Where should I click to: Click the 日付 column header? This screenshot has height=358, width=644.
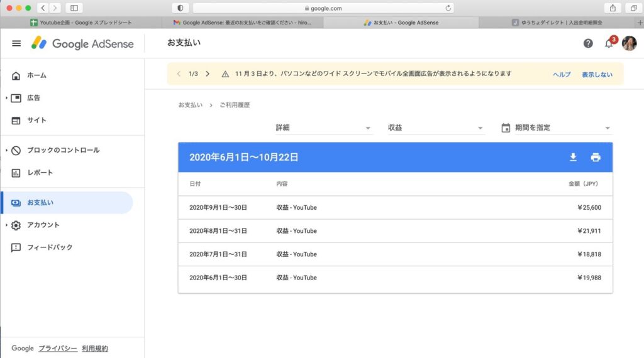point(195,184)
